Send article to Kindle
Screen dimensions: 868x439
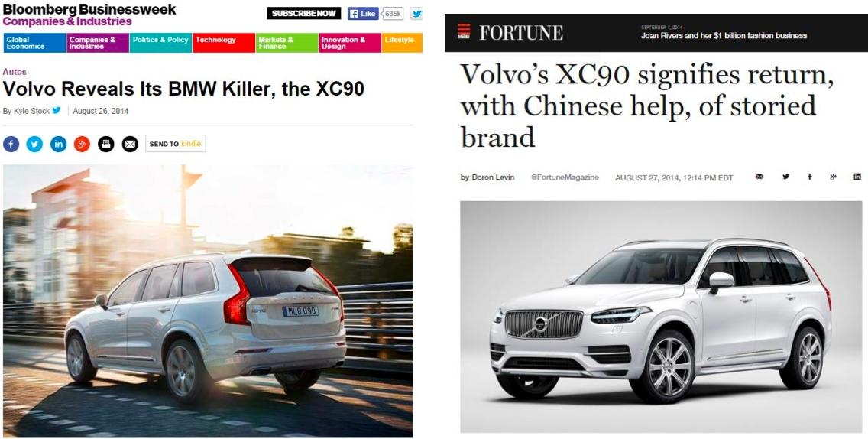(176, 144)
